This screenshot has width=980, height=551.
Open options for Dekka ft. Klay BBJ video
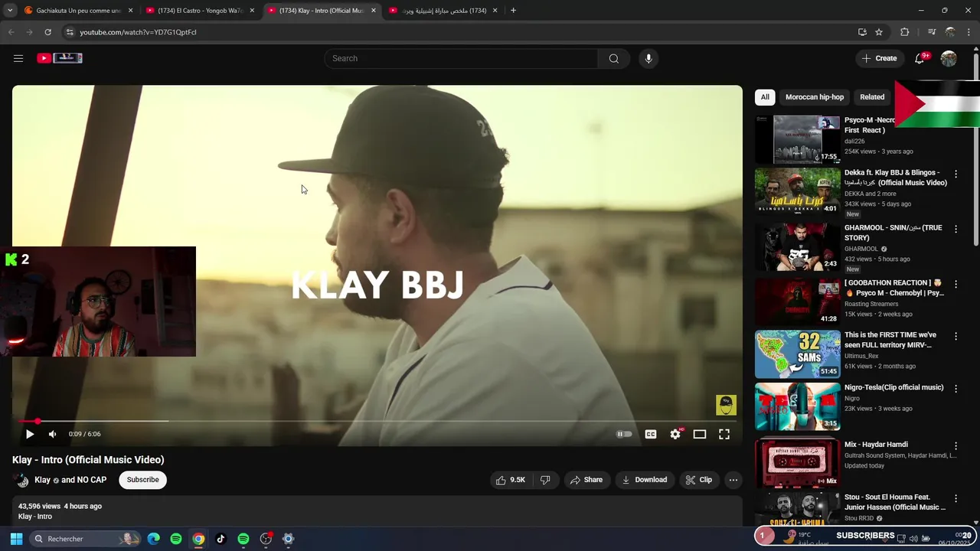955,174
